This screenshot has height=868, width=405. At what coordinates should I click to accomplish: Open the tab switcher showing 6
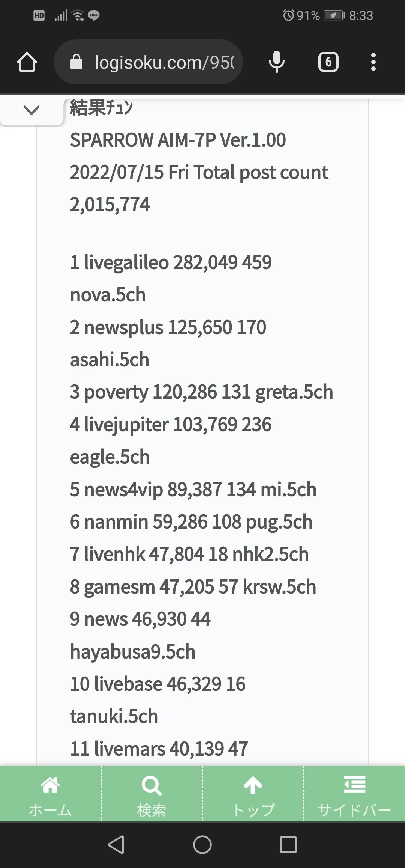(x=328, y=62)
